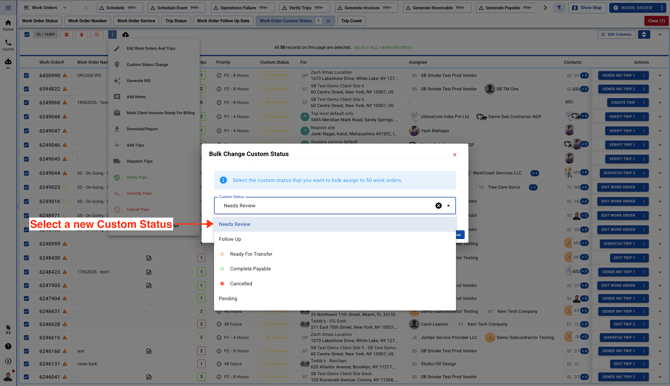
Task: Click the Custom Status input field
Action: tap(335, 206)
